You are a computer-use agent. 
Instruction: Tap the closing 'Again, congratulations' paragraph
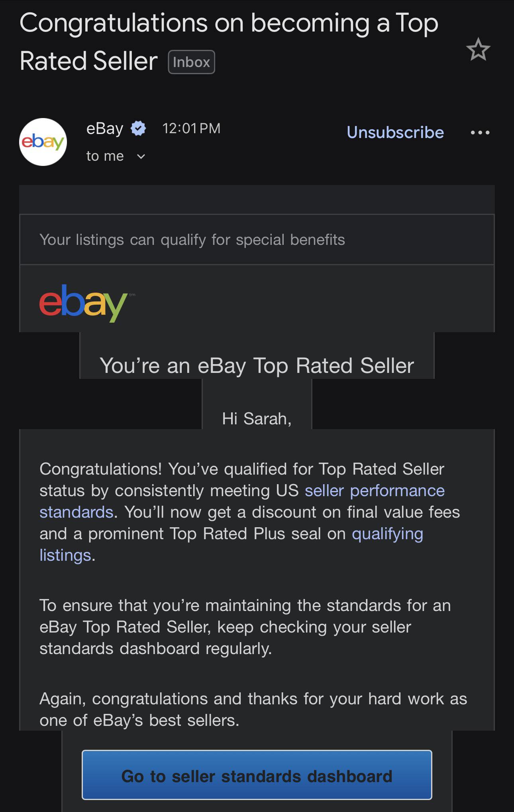pyautogui.click(x=253, y=710)
